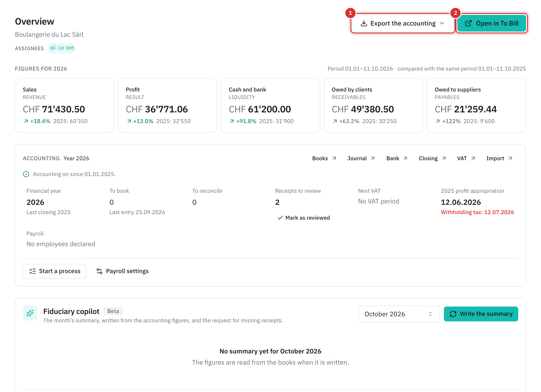Click the arrow icon next to VAT

click(x=473, y=158)
